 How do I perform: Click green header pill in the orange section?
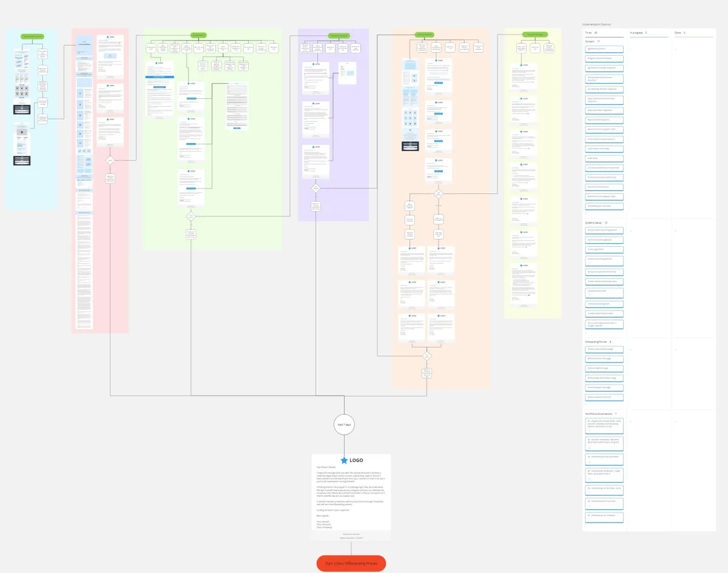423,35
